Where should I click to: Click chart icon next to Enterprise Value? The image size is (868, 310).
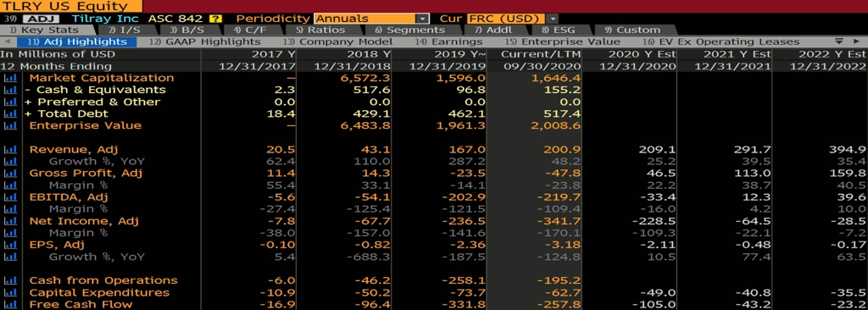9,125
